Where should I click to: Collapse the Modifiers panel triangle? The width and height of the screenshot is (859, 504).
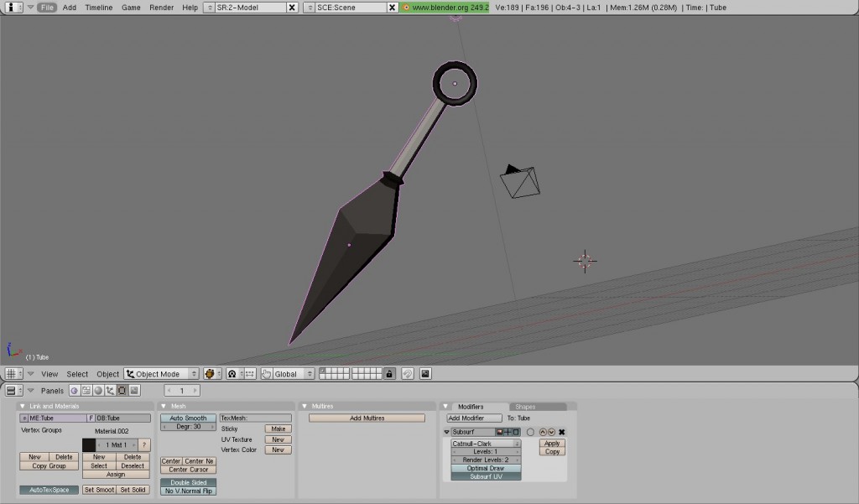click(445, 407)
